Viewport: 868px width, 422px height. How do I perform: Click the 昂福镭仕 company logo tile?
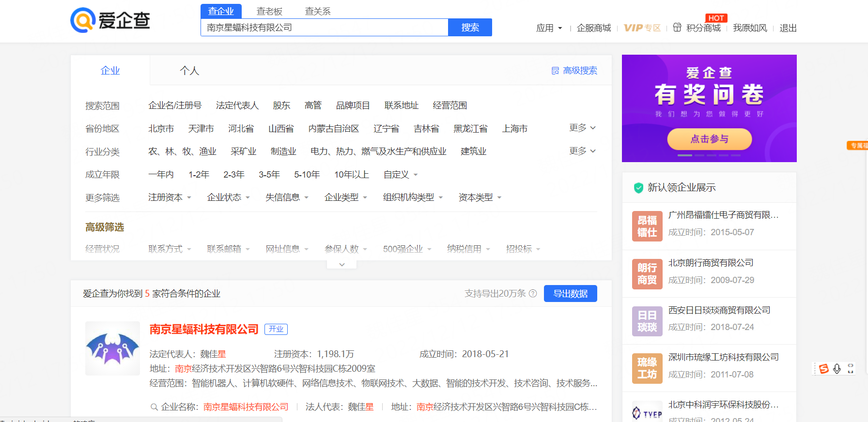[x=647, y=226]
